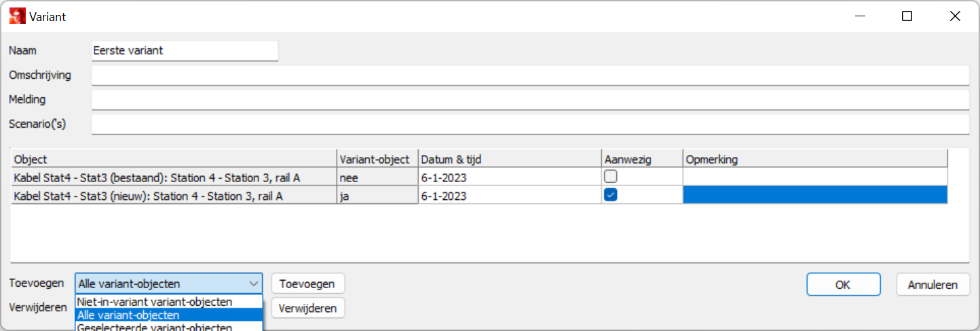Confirm the dialog with OK
This screenshot has height=331, width=980.
(x=843, y=285)
